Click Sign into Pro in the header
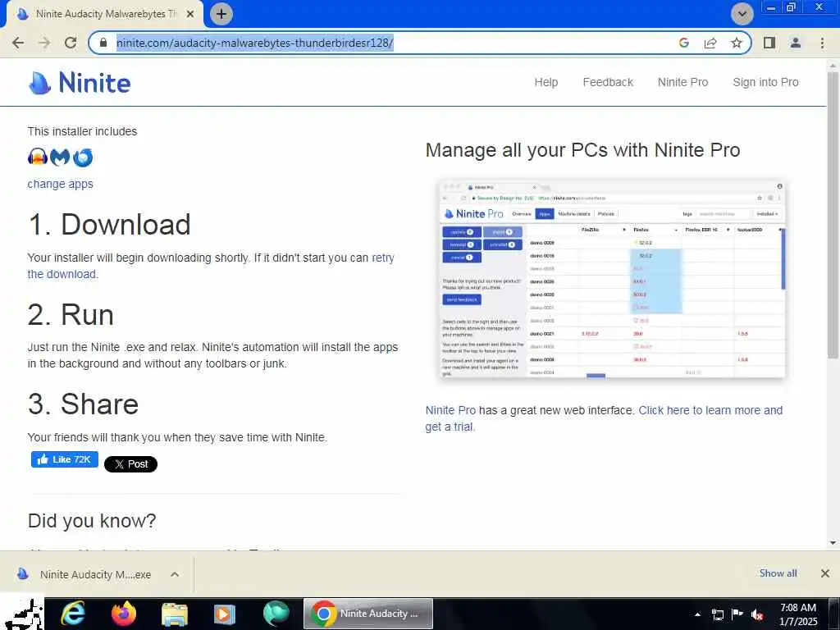The height and width of the screenshot is (630, 840). [x=765, y=82]
